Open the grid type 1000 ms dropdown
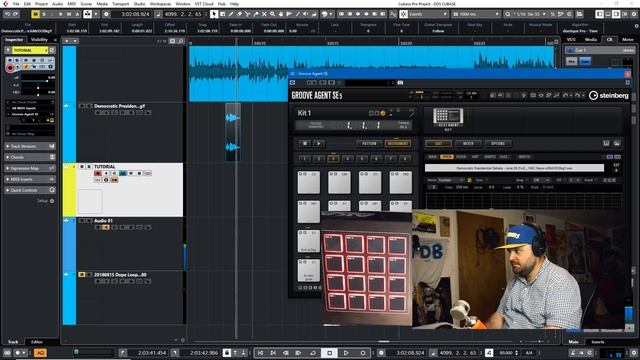This screenshot has height=360, width=640. pyautogui.click(x=476, y=14)
